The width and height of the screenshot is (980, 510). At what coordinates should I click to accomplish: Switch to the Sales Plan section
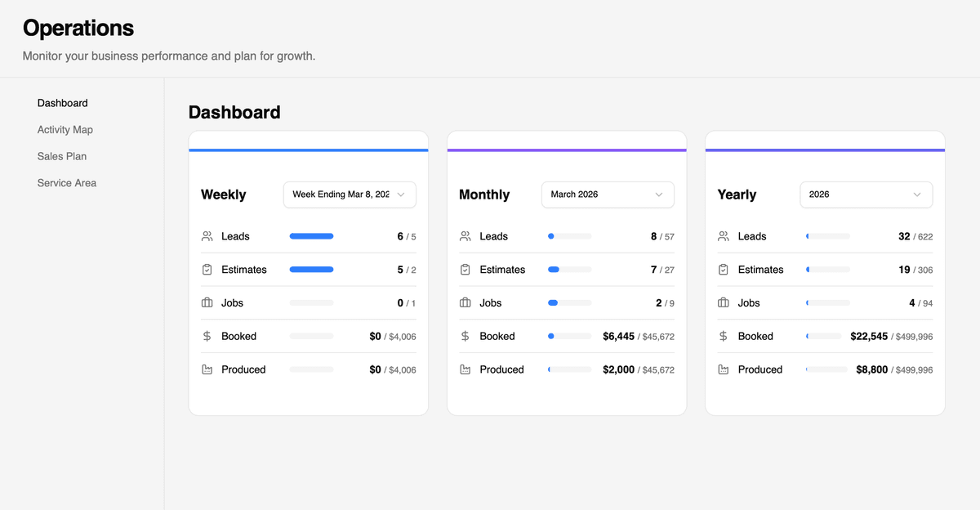[62, 156]
